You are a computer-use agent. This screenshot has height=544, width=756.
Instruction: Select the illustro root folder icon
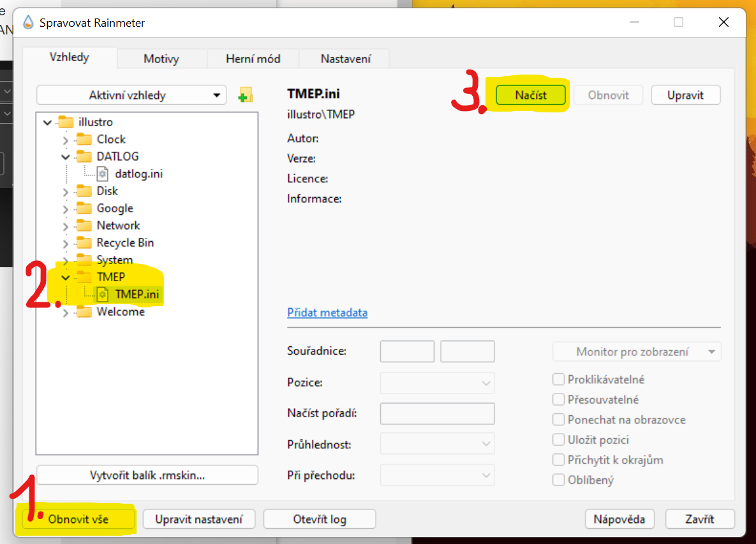[x=66, y=122]
